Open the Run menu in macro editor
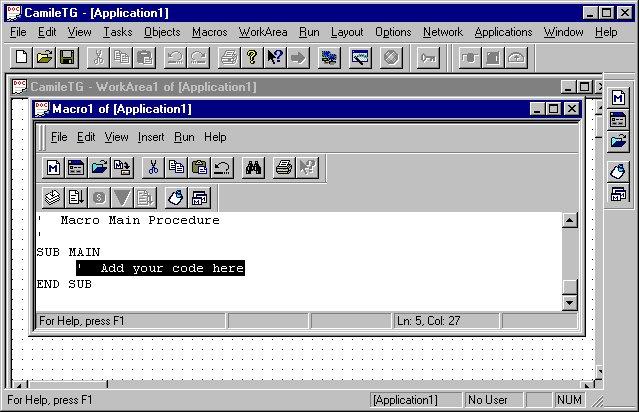 click(x=184, y=137)
